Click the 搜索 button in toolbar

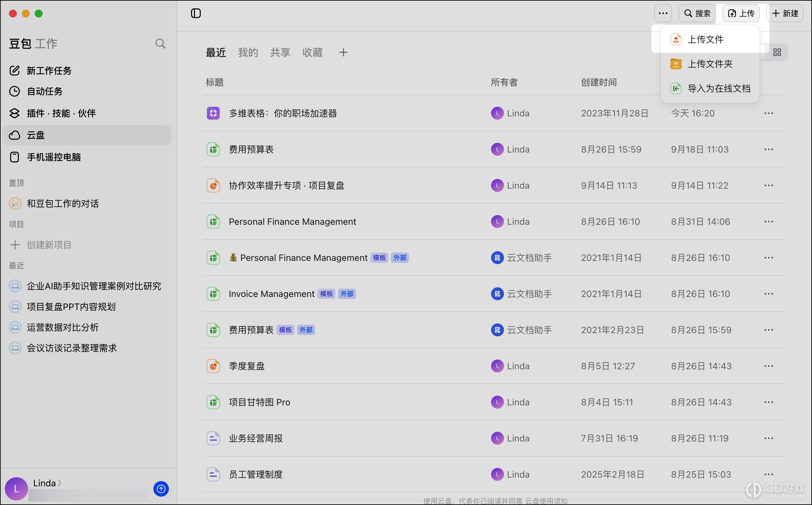pyautogui.click(x=697, y=13)
